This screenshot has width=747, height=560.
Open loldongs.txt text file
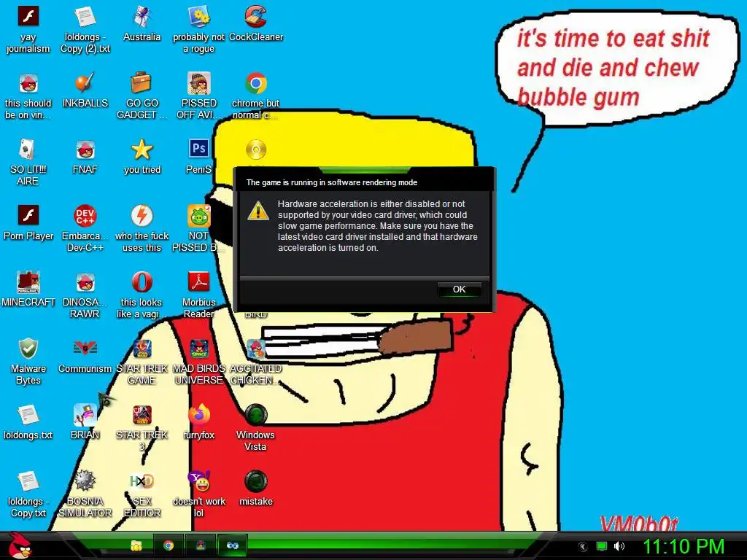[x=28, y=415]
